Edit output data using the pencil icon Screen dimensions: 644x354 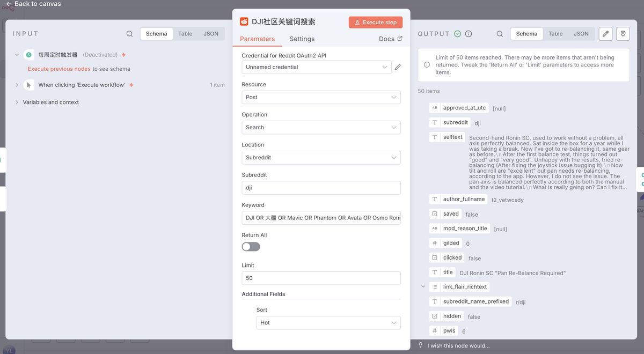605,33
